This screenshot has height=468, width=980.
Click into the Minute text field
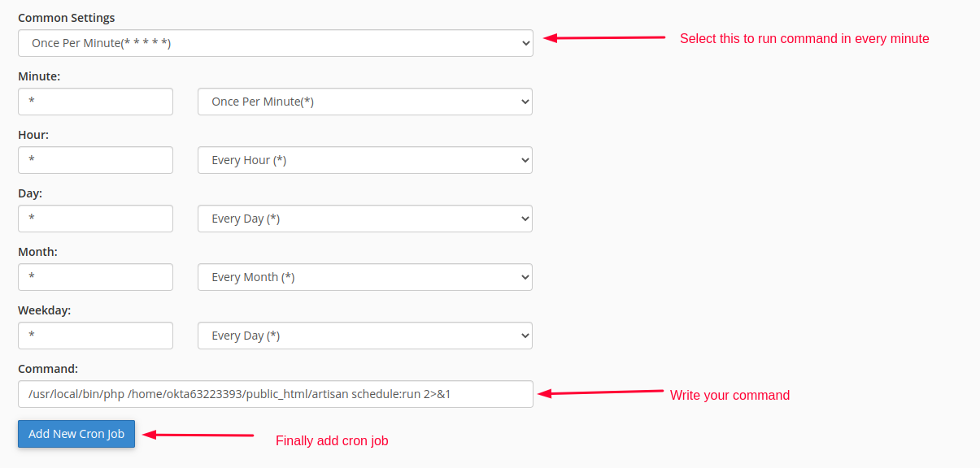coord(95,102)
